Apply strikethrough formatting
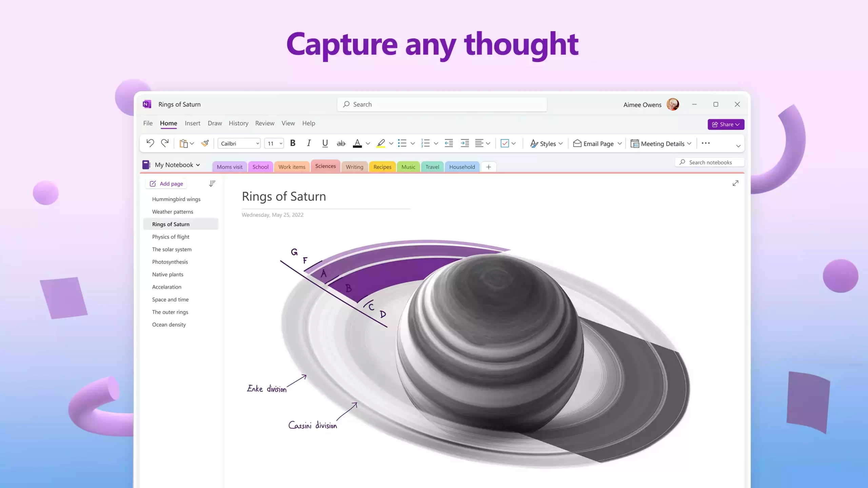Viewport: 868px width, 488px height. click(x=341, y=143)
